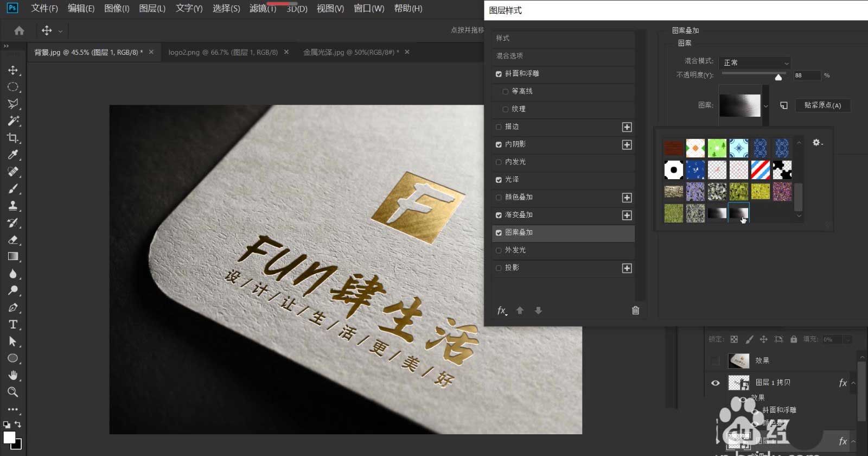Switch to the 金属光泽.jpg document tab
Viewport: 868px width, 456px height.
(351, 52)
